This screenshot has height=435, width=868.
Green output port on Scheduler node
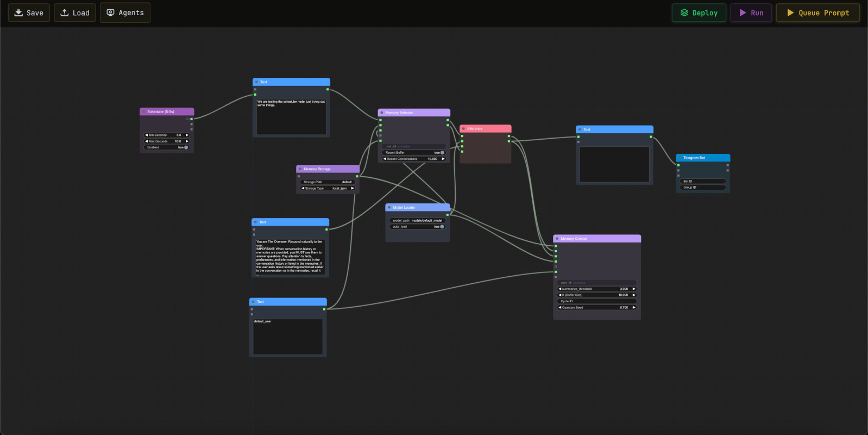(x=191, y=119)
